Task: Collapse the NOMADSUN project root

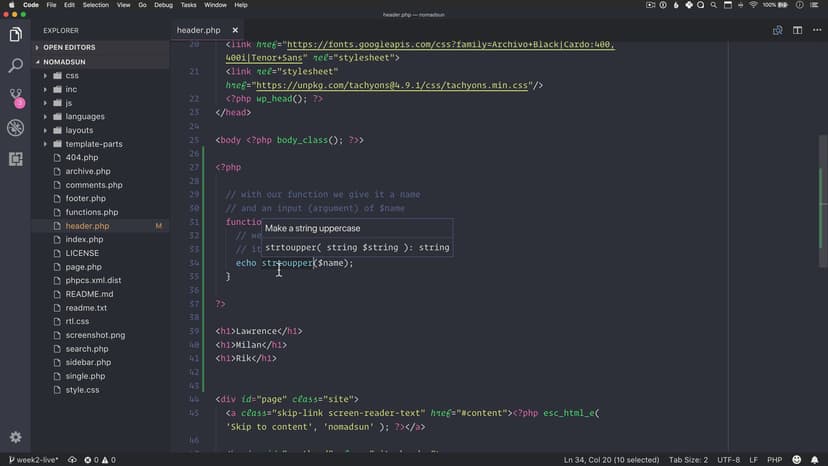Action: coord(67,61)
